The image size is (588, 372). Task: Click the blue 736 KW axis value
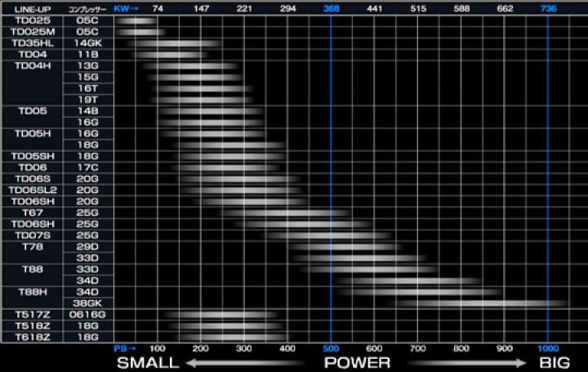coord(547,8)
